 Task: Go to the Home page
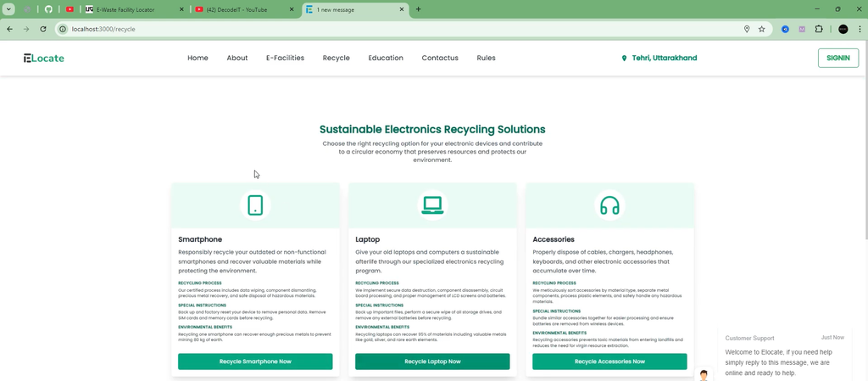[x=198, y=59]
